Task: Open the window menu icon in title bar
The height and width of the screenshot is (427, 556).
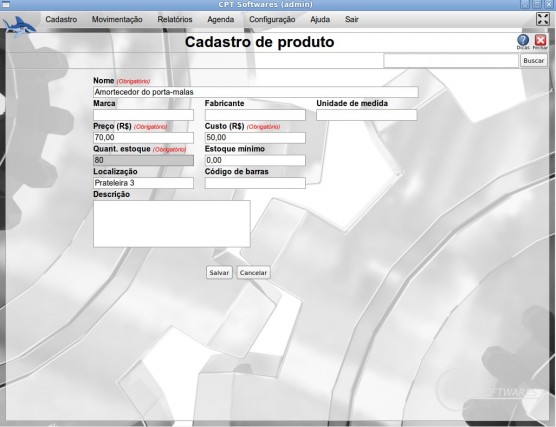Action: tap(5, 4)
